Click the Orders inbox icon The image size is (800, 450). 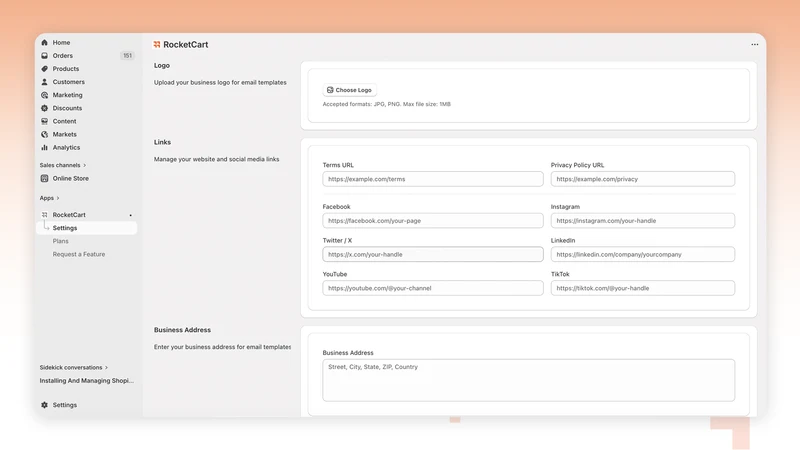[x=44, y=56]
